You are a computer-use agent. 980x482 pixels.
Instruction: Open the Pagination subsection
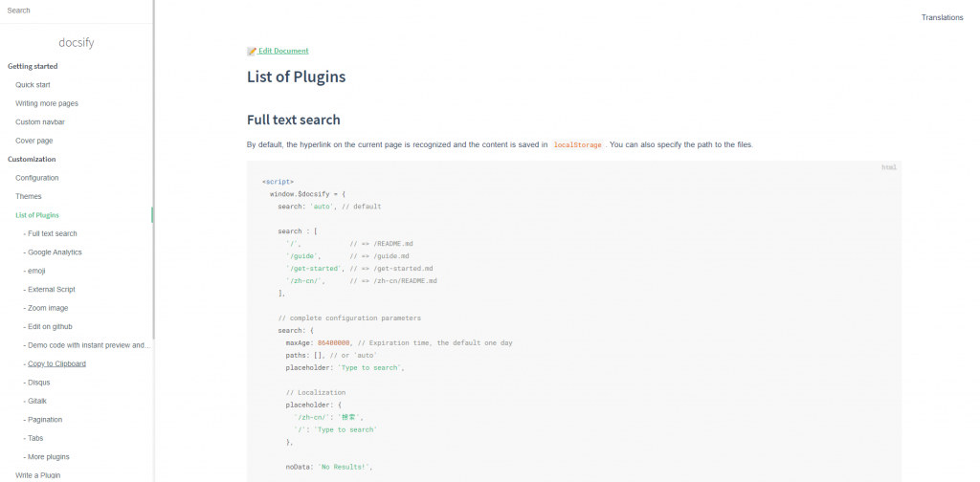pyautogui.click(x=44, y=419)
